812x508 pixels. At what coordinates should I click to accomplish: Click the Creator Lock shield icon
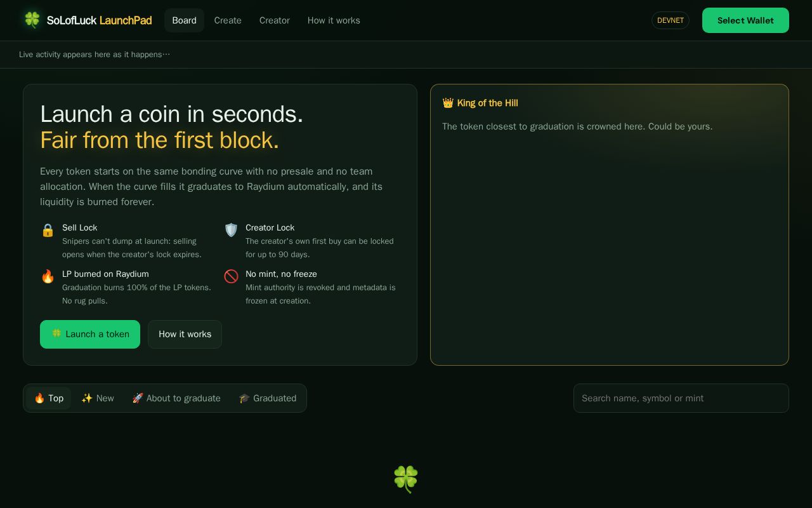(x=231, y=230)
